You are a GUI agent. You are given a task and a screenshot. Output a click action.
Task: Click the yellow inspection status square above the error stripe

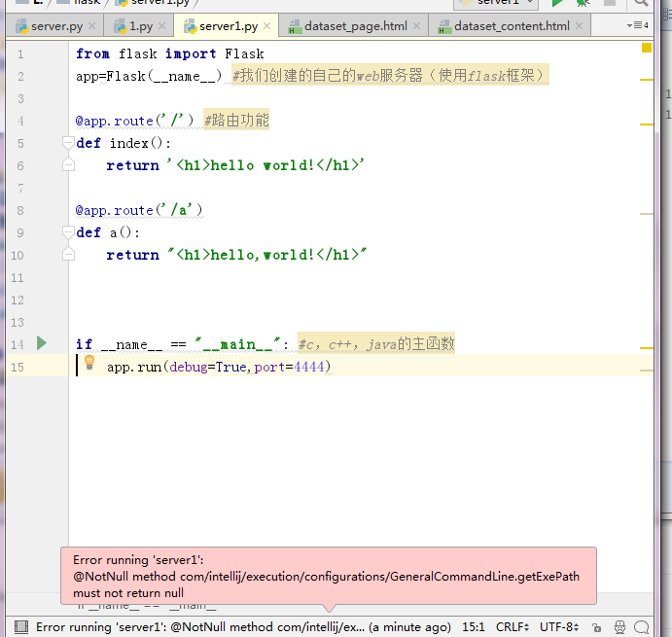point(647,48)
